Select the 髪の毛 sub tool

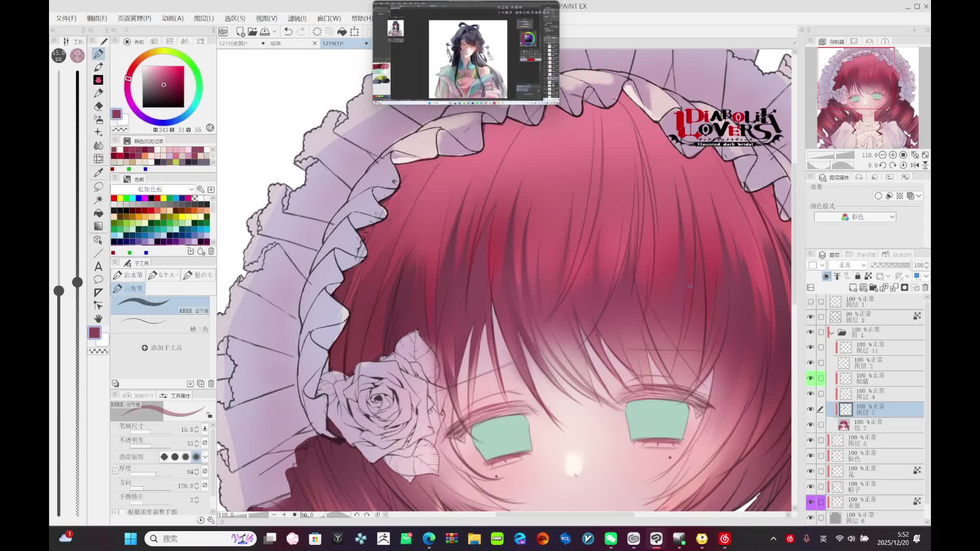pos(199,275)
